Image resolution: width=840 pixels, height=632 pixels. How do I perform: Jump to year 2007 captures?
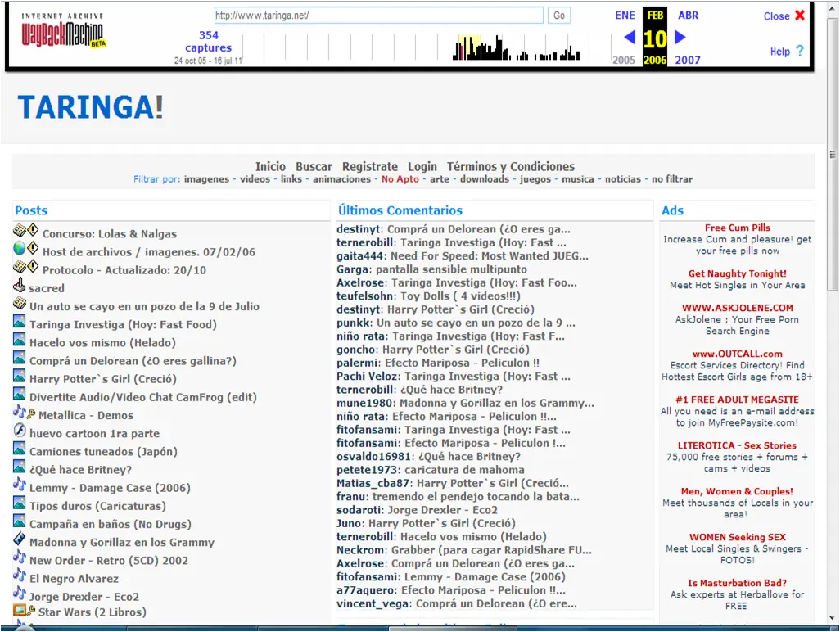tap(688, 60)
